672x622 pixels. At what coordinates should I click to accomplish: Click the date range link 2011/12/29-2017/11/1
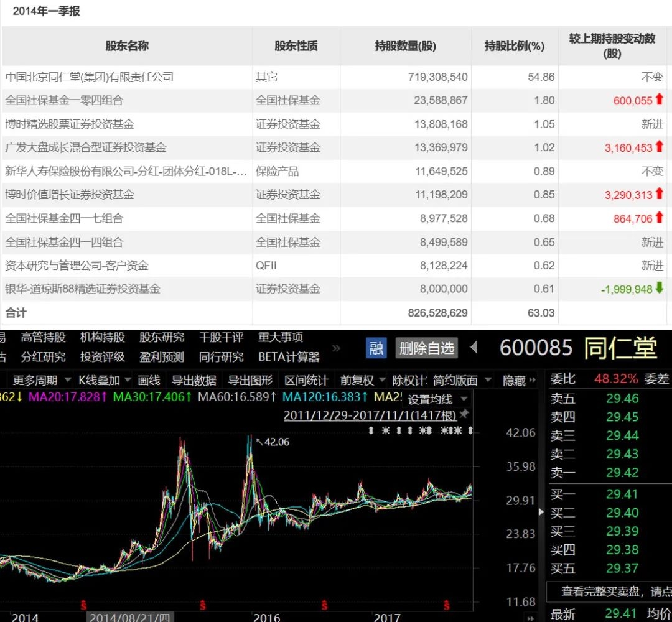[x=370, y=415]
